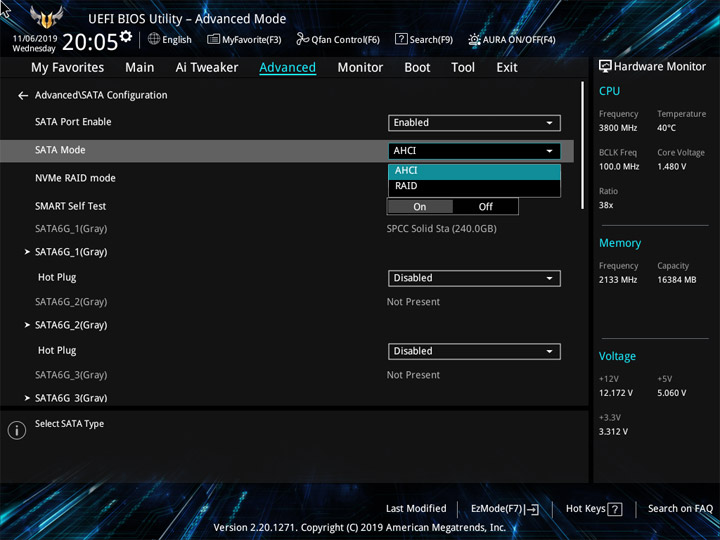The height and width of the screenshot is (540, 720).
Task: Click Not Present next to SATA6G_2(Gray)
Action: (413, 302)
